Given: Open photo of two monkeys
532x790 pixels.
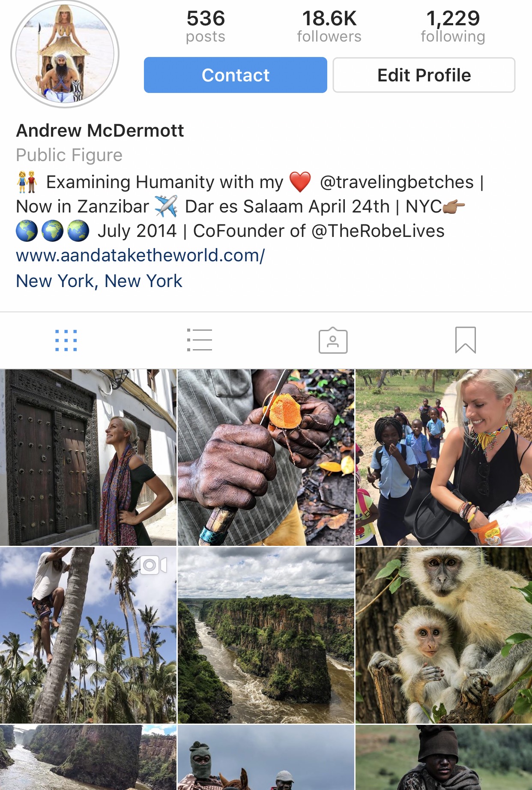Looking at the screenshot, I should (444, 635).
